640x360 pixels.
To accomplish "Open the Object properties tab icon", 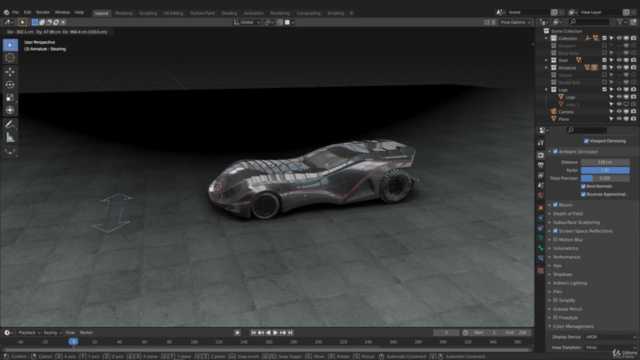I will pyautogui.click(x=541, y=208).
